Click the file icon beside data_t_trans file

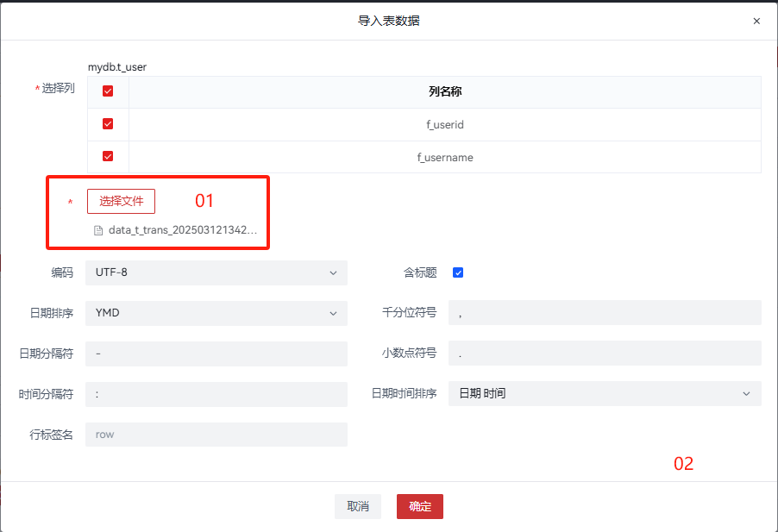tap(98, 231)
